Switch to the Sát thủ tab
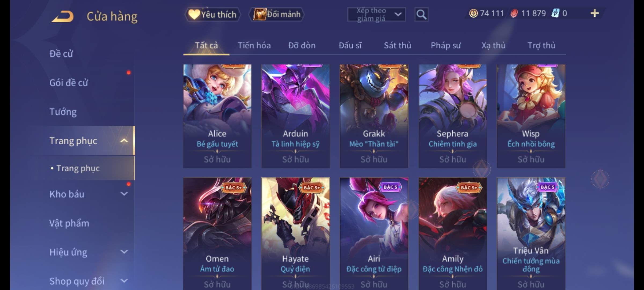 (x=397, y=45)
